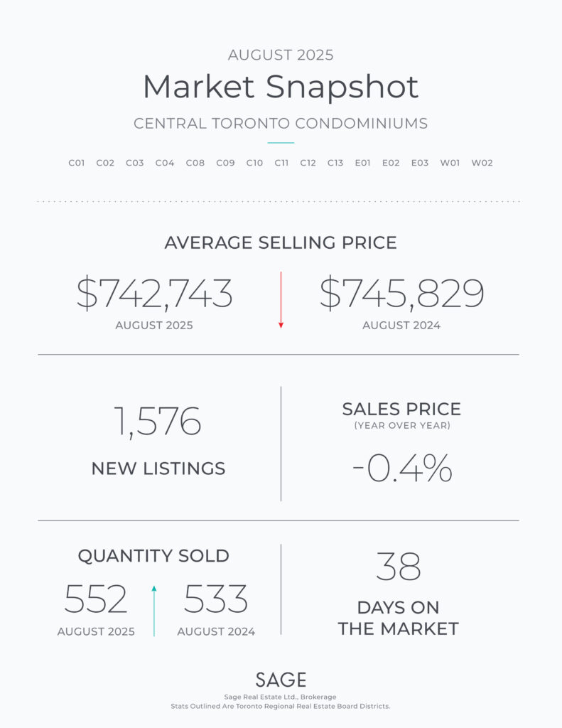Click the teal line under the subtitle
562x728 pixels.
tap(281, 143)
